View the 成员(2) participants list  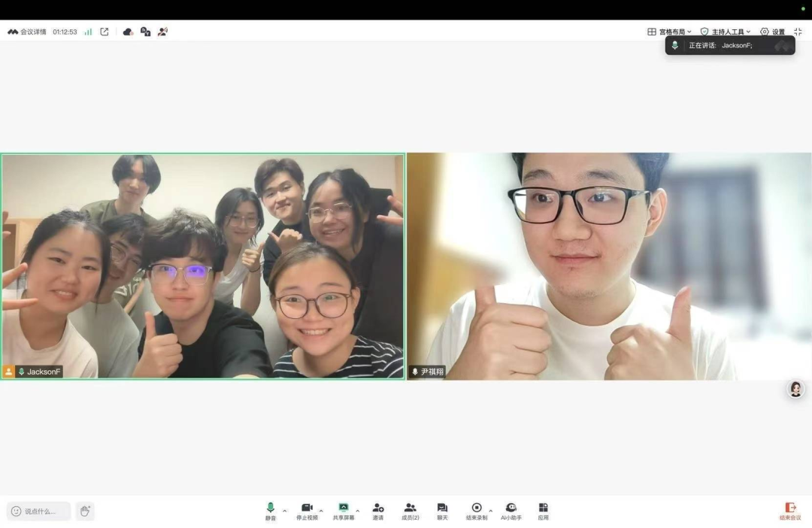coord(411,511)
